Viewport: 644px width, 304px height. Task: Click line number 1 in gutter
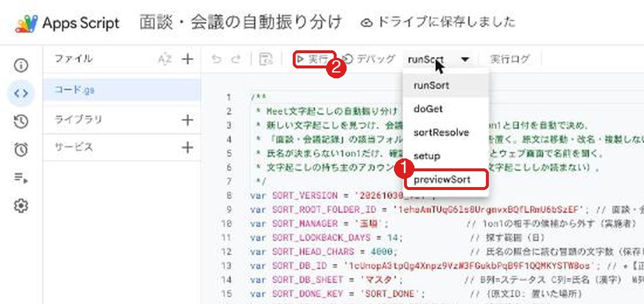[229, 98]
